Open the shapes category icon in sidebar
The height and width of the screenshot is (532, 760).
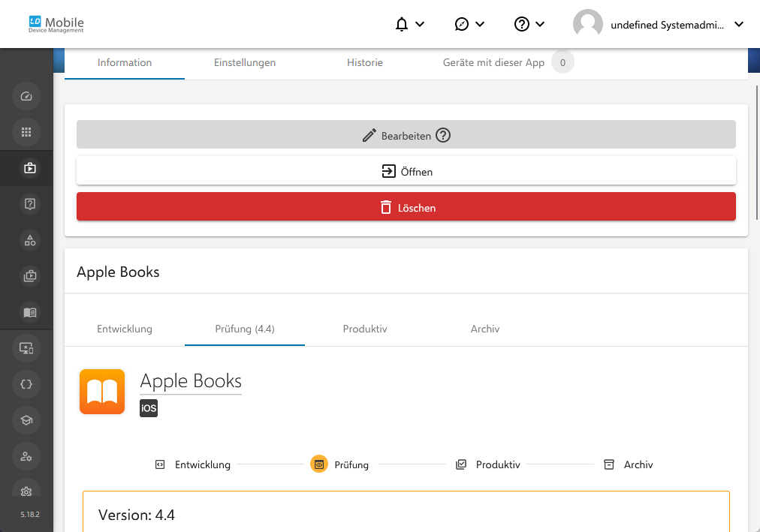(x=29, y=240)
